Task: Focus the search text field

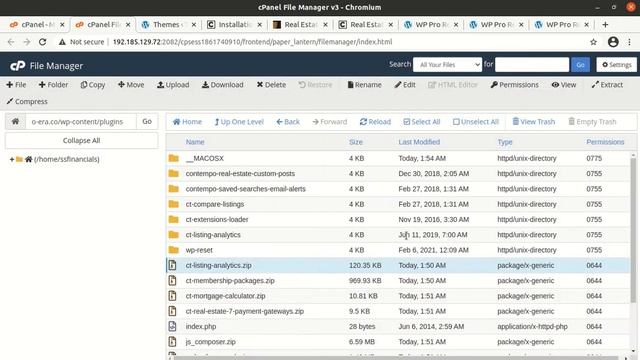Action: [532, 64]
